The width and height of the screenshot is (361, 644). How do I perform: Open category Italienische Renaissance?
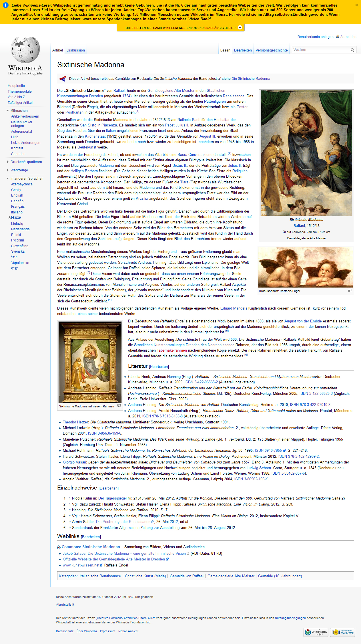pyautogui.click(x=100, y=576)
